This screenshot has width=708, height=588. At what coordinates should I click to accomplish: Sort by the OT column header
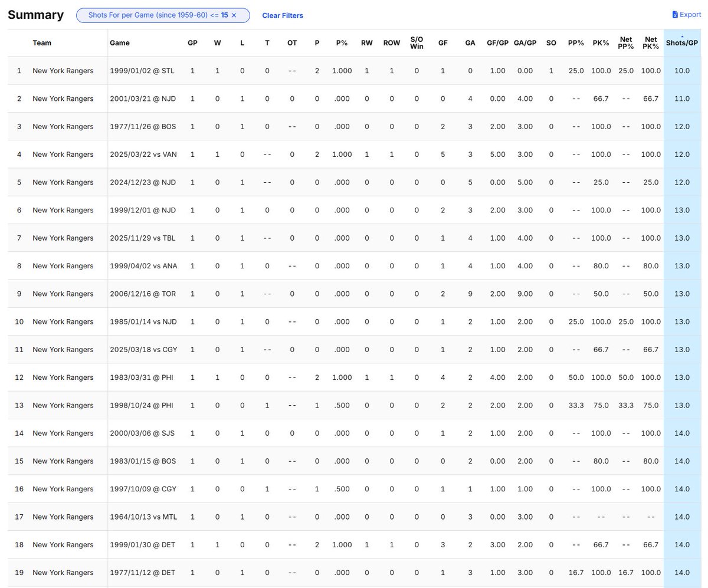tap(292, 43)
